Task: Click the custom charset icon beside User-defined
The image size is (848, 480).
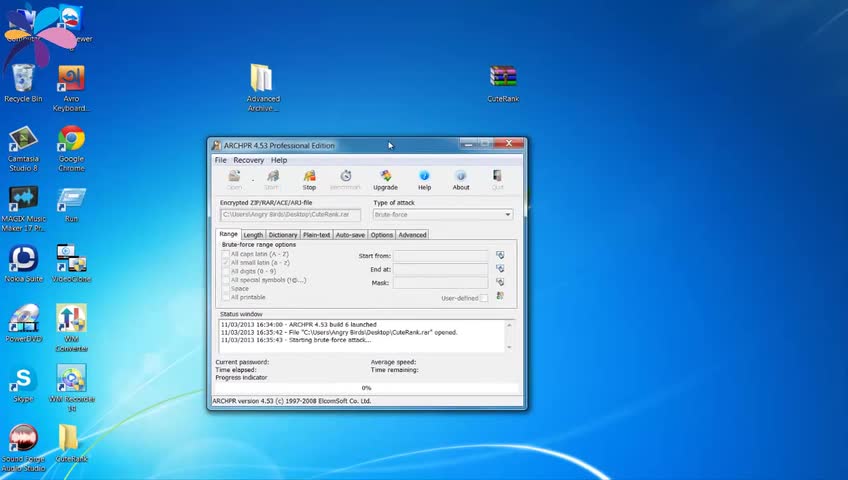Action: (x=500, y=296)
